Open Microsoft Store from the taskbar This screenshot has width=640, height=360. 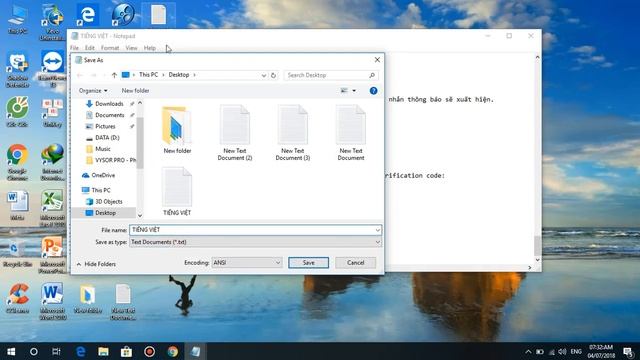(x=126, y=351)
